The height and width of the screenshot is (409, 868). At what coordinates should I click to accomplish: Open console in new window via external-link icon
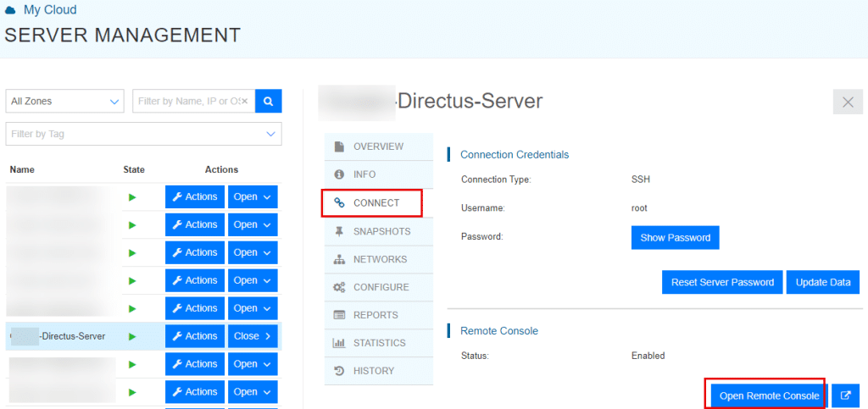[845, 395]
